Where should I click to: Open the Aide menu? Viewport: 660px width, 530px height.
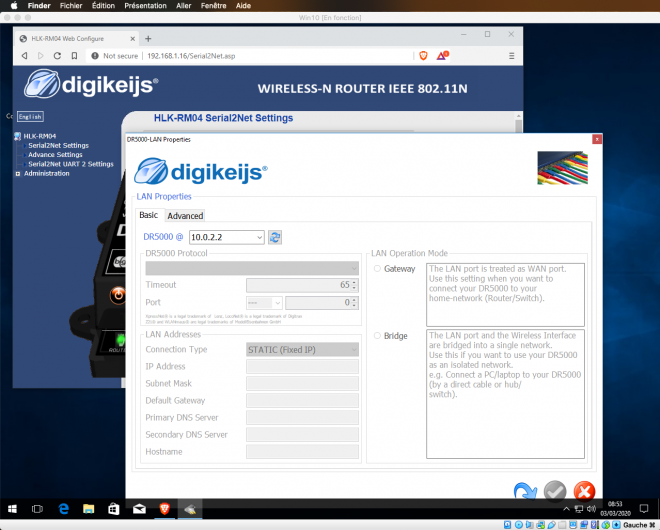[243, 5]
